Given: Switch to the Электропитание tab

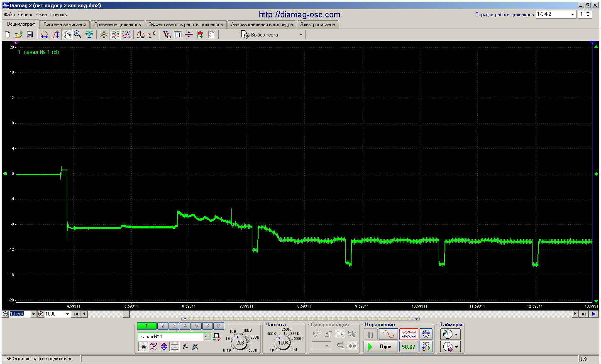Looking at the screenshot, I should tap(318, 24).
